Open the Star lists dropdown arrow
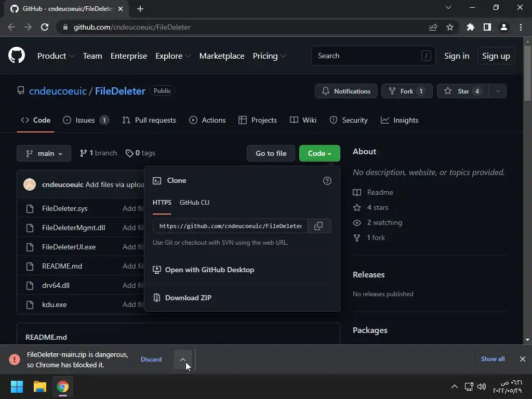The height and width of the screenshot is (399, 532). pyautogui.click(x=498, y=91)
